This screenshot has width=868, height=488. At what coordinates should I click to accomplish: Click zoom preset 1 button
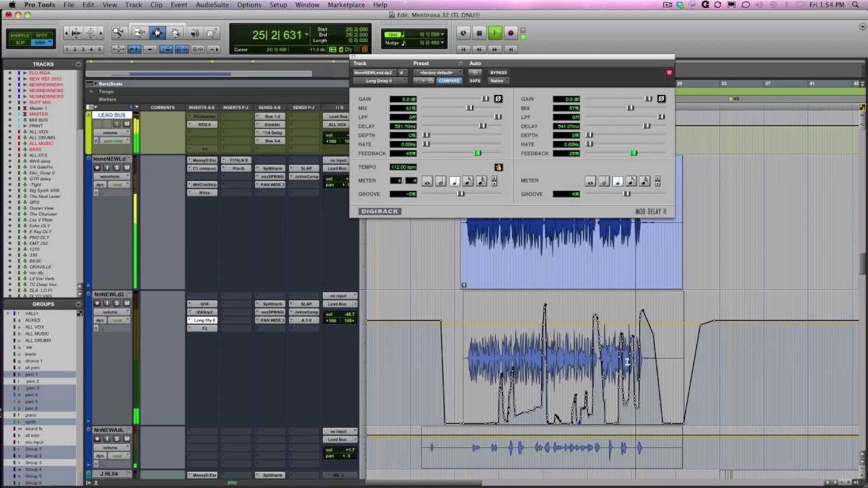[x=67, y=49]
